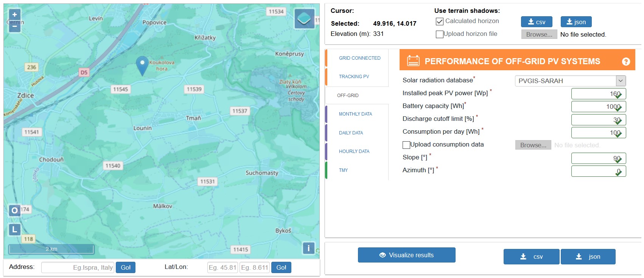Click the Address search input field
The height and width of the screenshot is (278, 644).
tap(78, 267)
